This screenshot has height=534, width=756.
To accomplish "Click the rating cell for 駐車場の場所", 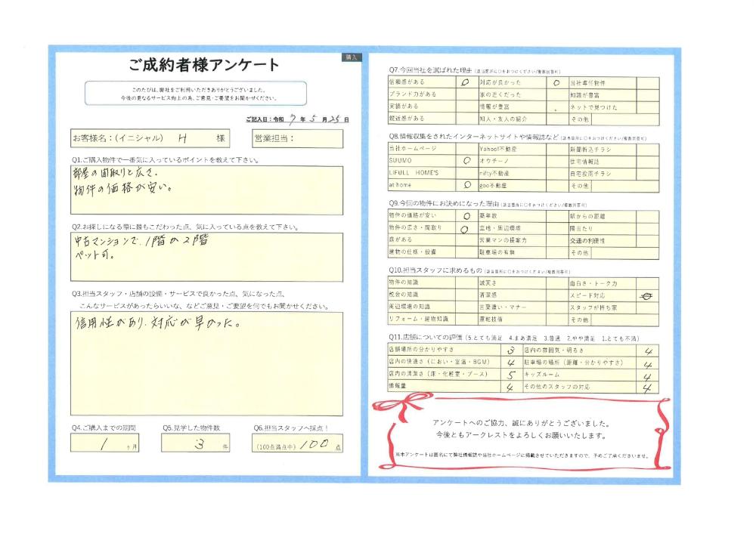I will pyautogui.click(x=648, y=363).
